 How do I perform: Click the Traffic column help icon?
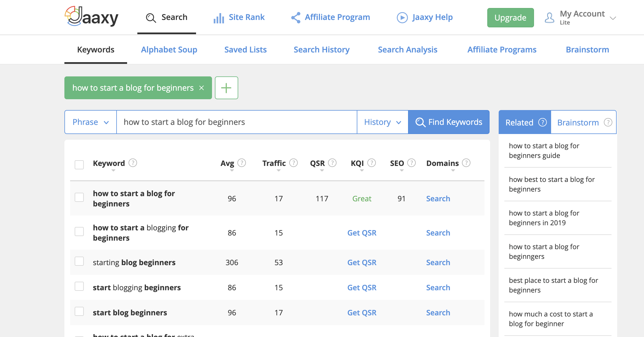click(294, 163)
